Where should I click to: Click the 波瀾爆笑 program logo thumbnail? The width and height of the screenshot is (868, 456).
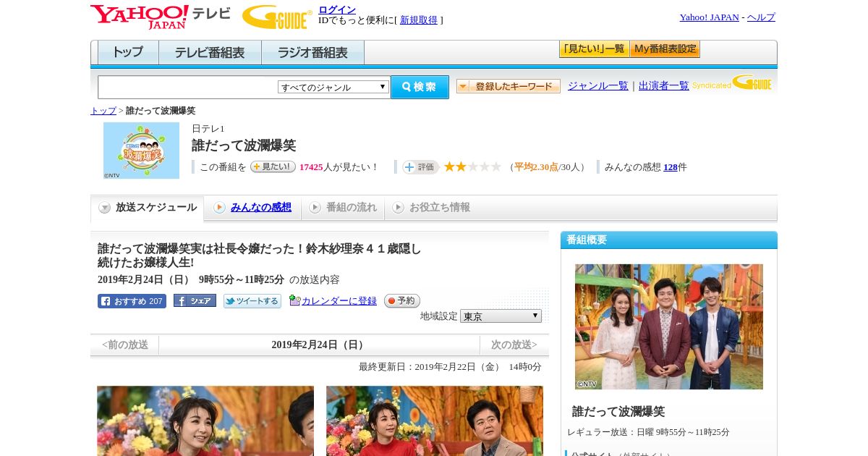point(141,151)
